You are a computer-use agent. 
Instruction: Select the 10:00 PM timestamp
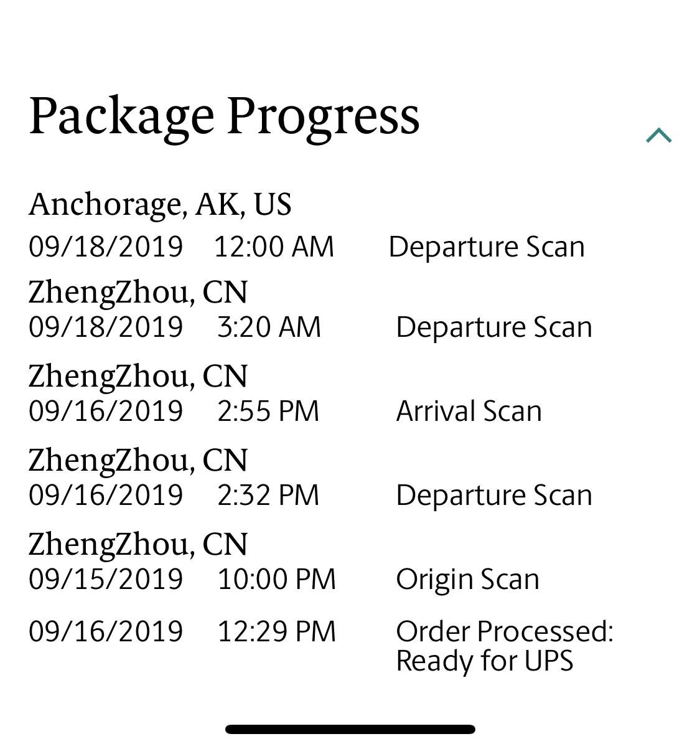[276, 580]
